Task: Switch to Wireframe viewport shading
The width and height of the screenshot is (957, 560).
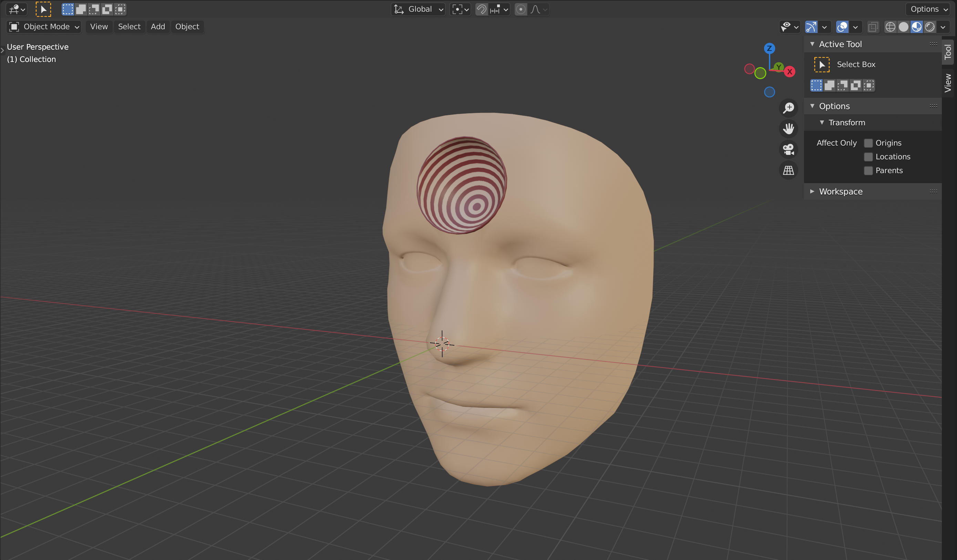Action: [890, 27]
